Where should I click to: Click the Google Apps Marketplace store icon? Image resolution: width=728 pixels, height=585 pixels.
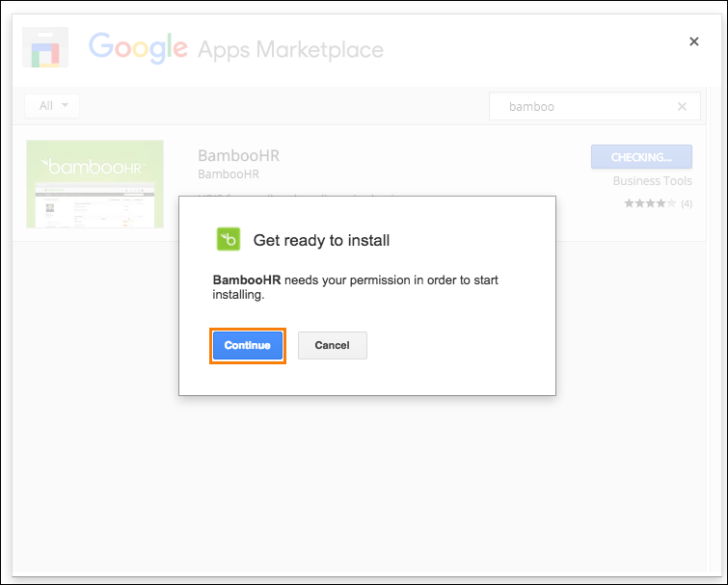point(45,47)
